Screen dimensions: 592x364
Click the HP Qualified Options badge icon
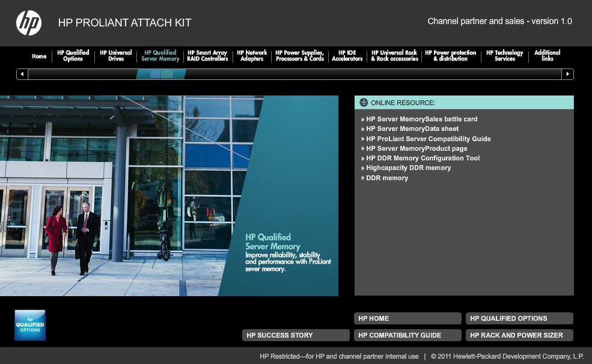[x=30, y=325]
